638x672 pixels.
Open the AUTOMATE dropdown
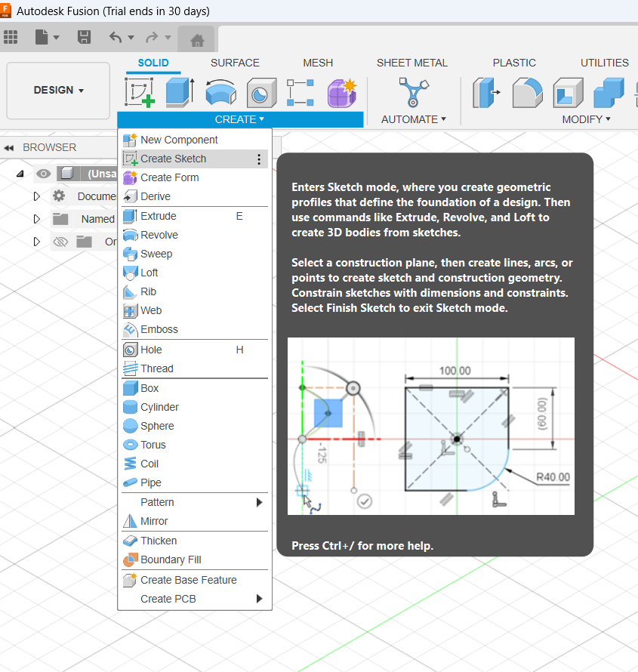(x=414, y=119)
